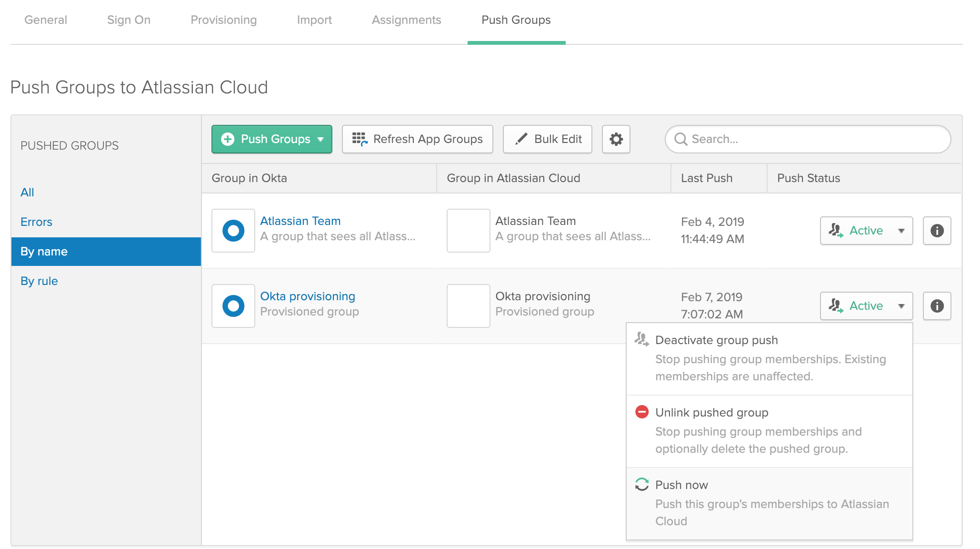
Task: Click Okta group icon beside Okta provisioning
Action: coord(233,306)
